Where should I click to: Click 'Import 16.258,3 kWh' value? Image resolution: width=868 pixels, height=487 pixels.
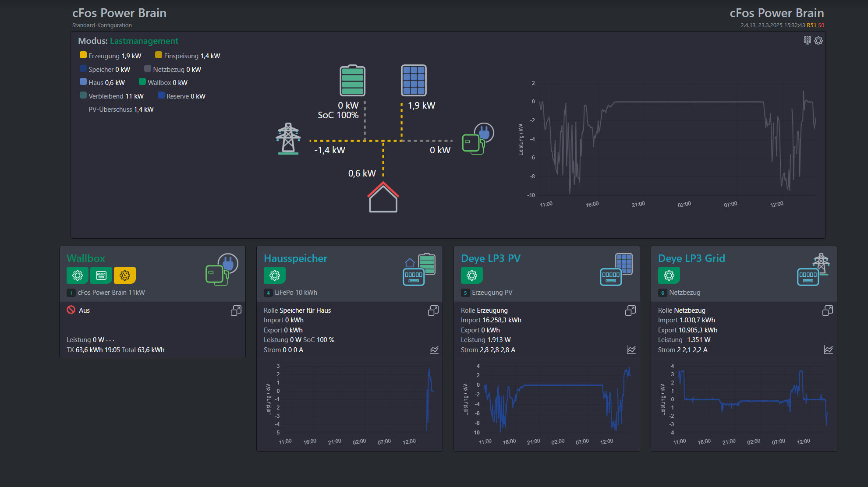click(x=491, y=320)
